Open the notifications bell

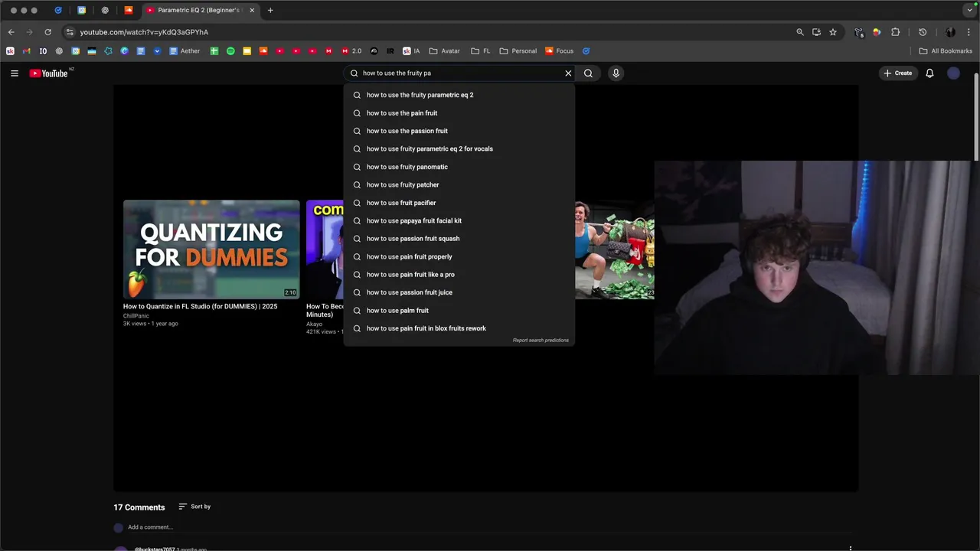[x=929, y=73]
